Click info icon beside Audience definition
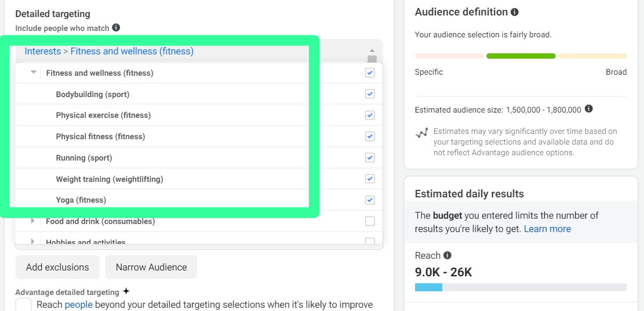The height and width of the screenshot is (311, 644). click(x=514, y=12)
